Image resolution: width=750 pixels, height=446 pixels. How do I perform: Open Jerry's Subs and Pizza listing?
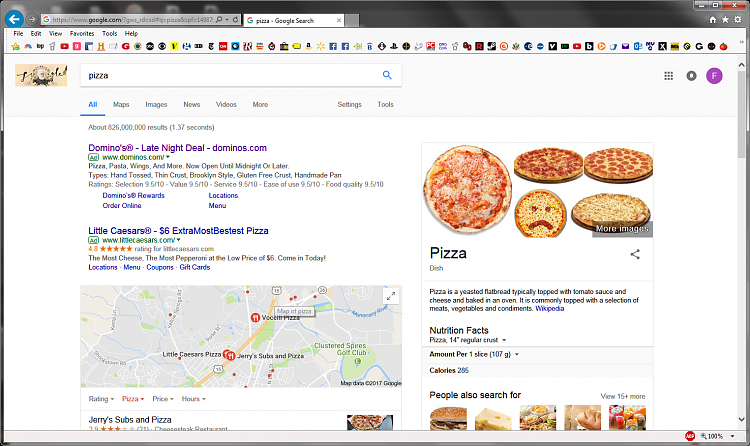130,420
